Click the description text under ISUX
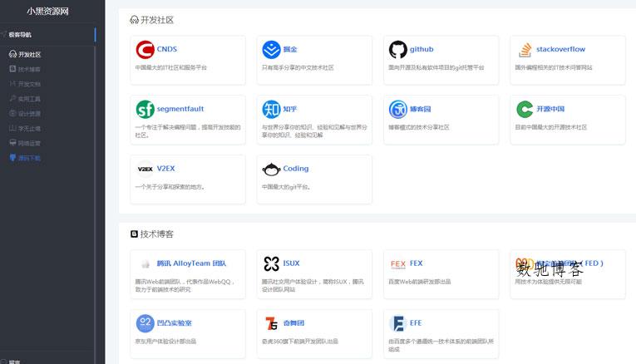Image resolution: width=636 pixels, height=364 pixels. [313, 285]
